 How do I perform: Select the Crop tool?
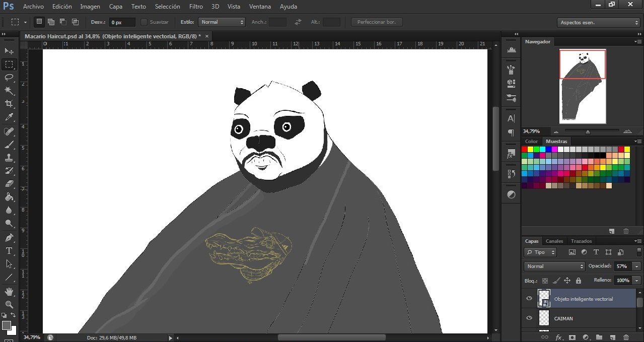[x=9, y=103]
